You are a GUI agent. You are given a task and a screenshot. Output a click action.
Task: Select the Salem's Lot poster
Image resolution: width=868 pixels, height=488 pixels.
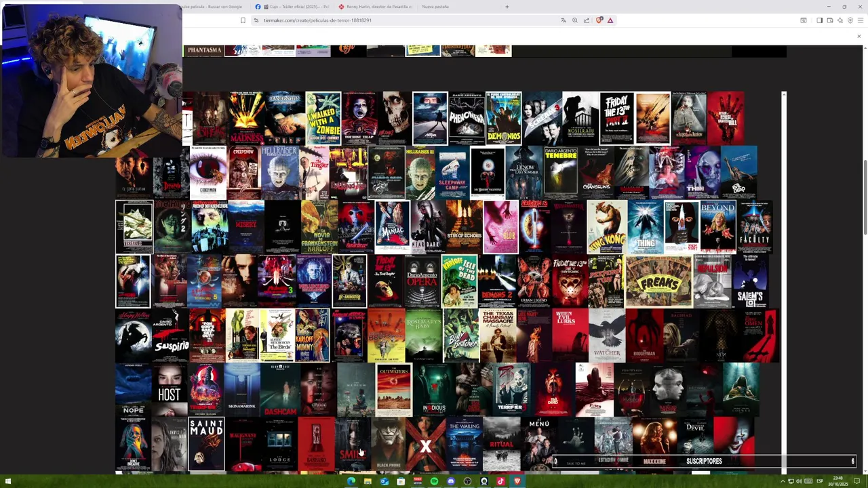click(751, 281)
